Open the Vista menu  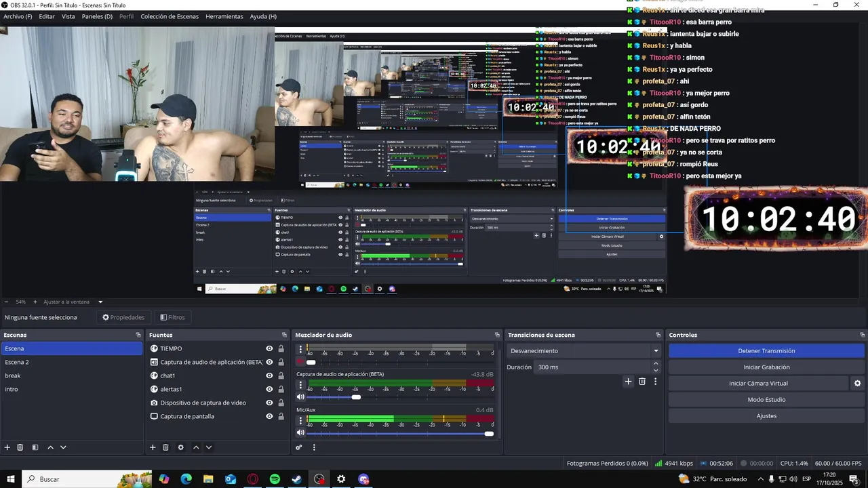(68, 16)
